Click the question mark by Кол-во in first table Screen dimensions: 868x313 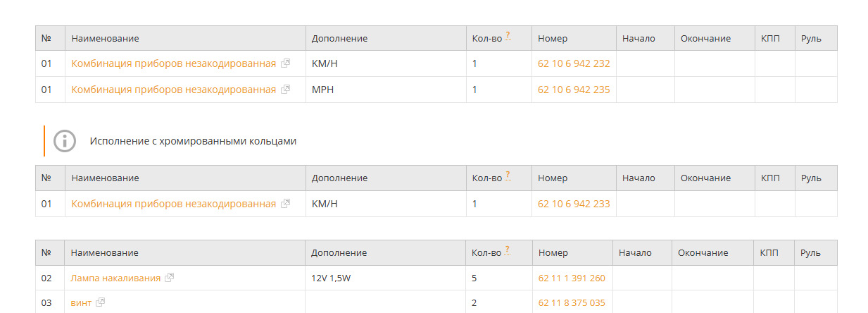coord(508,35)
